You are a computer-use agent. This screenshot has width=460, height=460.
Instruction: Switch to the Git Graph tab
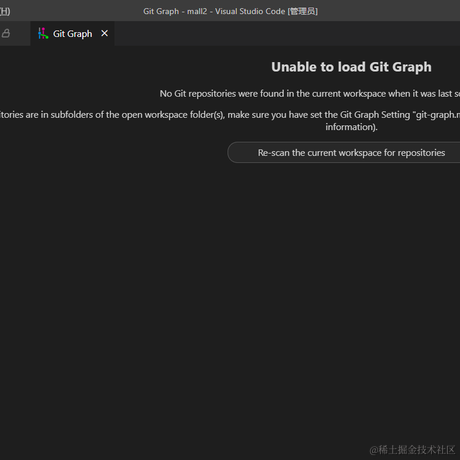(72, 34)
